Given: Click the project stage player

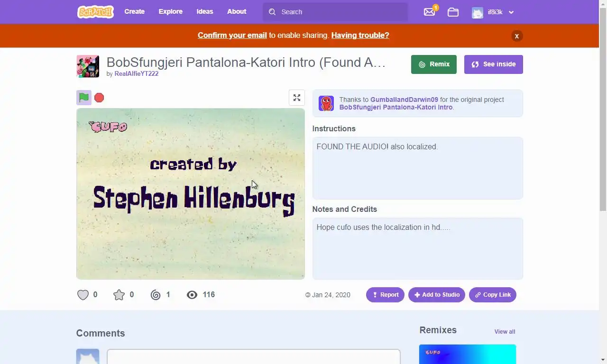Looking at the screenshot, I should (x=191, y=194).
